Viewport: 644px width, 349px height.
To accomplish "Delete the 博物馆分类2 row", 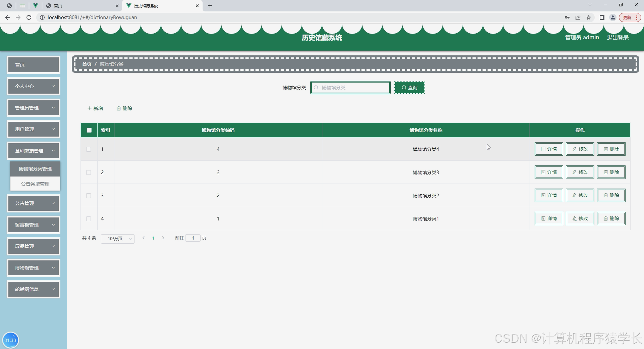I will (x=611, y=195).
